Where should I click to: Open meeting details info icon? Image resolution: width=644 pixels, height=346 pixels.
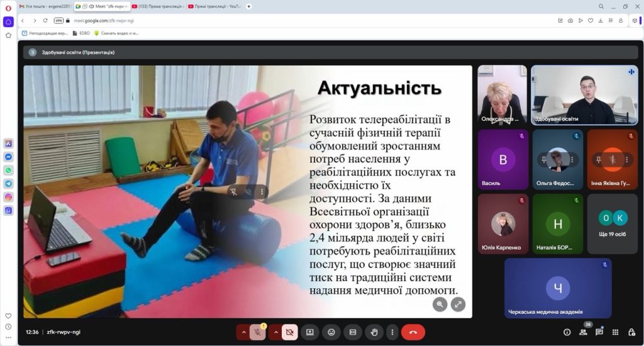pos(567,332)
